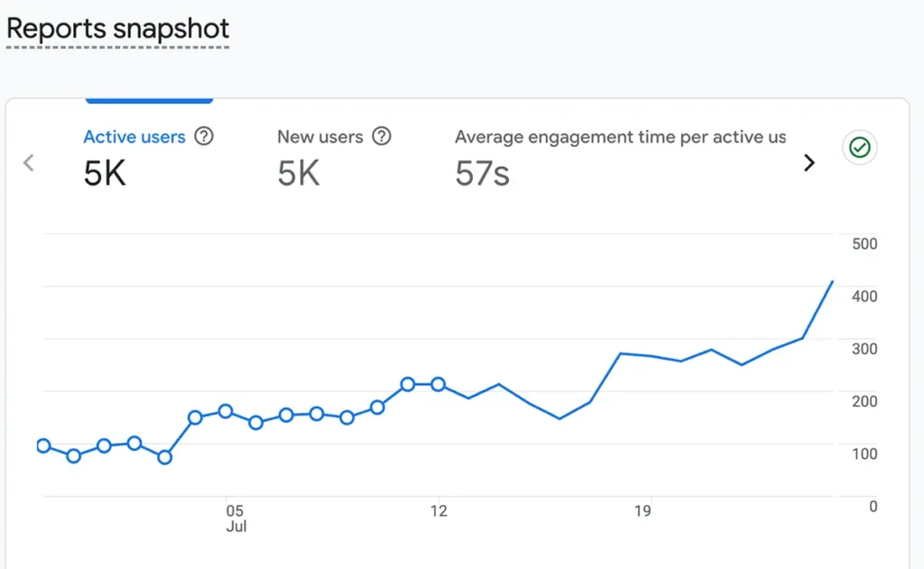The height and width of the screenshot is (569, 924).
Task: Click the 5K New users value
Action: [x=299, y=173]
